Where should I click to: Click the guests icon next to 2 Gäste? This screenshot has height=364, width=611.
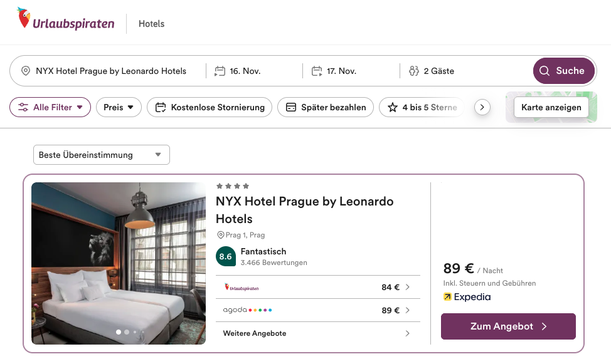pyautogui.click(x=413, y=71)
